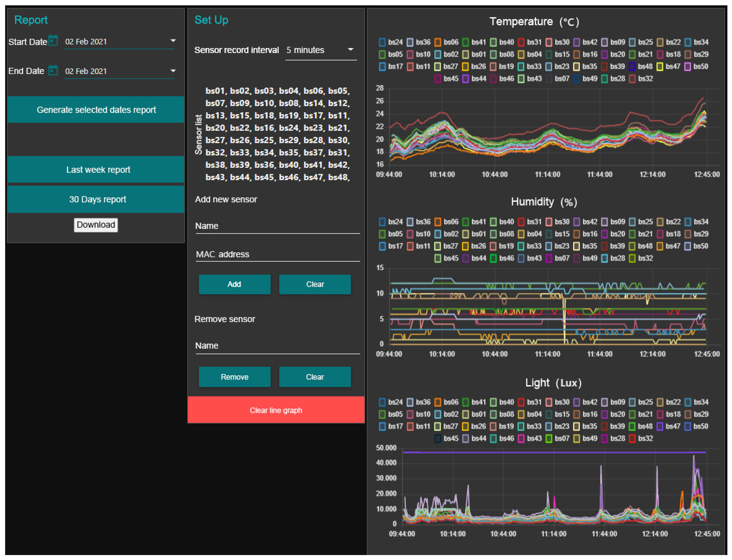
Task: Toggle bs06 legend box in Humidity chart
Action: click(438, 222)
